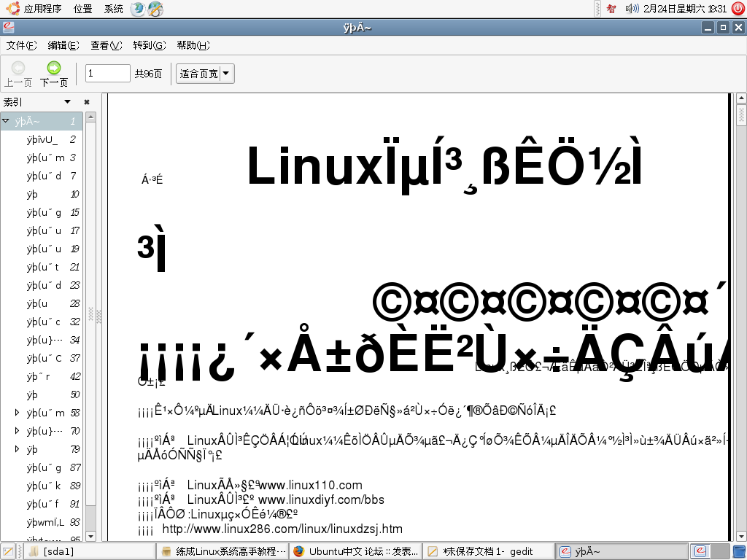747x560 pixels.
Task: Click the document vertical scrollbar thumb
Action: 741,114
